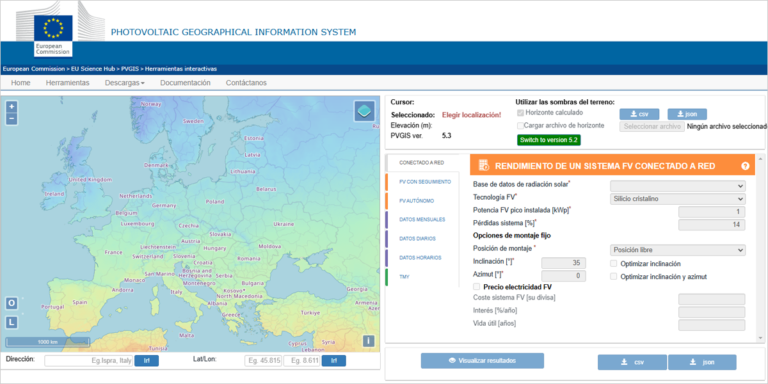Image resolution: width=768 pixels, height=384 pixels.
Task: Zoom out of the map with minus button
Action: click(12, 119)
